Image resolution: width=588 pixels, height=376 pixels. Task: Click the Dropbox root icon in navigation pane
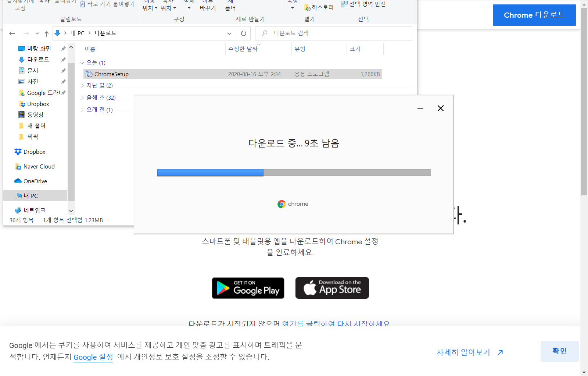pyautogui.click(x=18, y=152)
